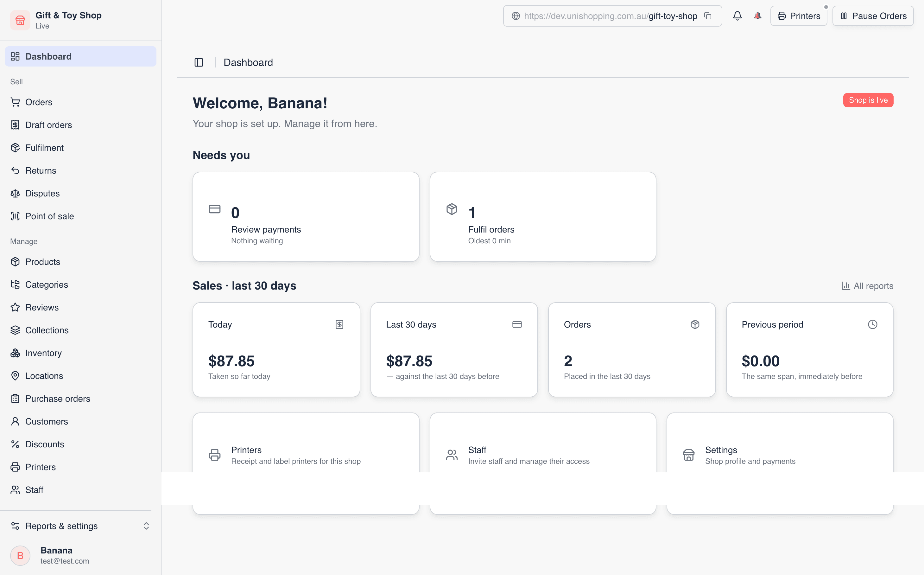The height and width of the screenshot is (575, 924).
Task: Navigate to Disputes
Action: pos(80,193)
